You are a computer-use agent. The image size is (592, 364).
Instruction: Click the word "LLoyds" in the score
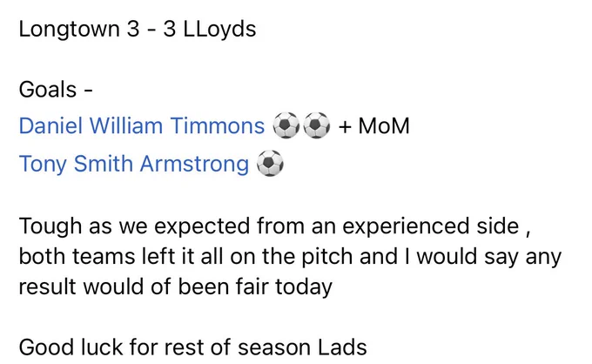(219, 29)
